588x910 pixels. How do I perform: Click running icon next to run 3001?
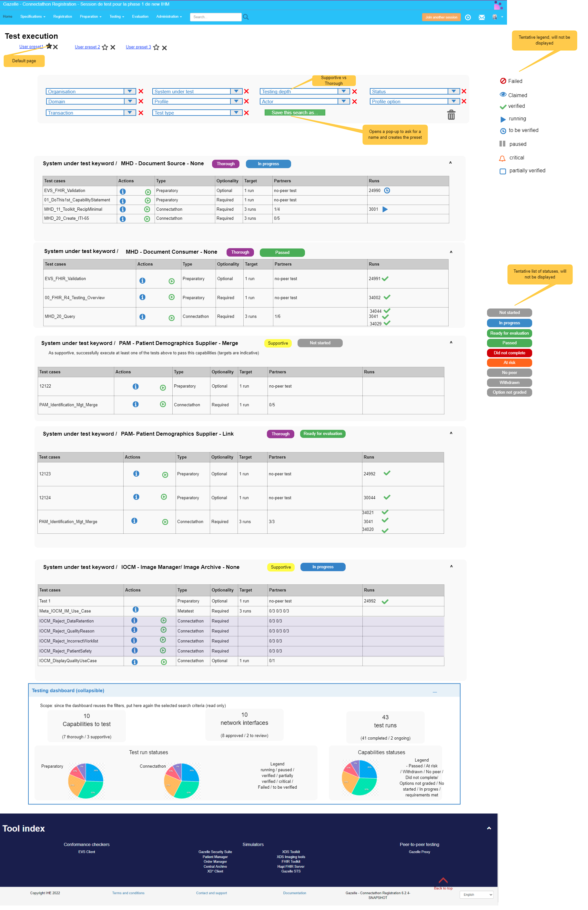385,209
